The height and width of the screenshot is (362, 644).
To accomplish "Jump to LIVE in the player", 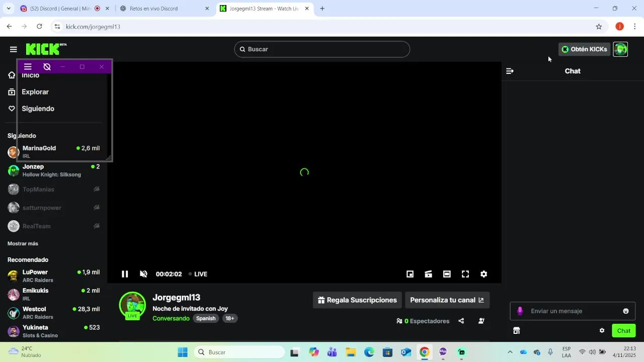I will point(198,274).
